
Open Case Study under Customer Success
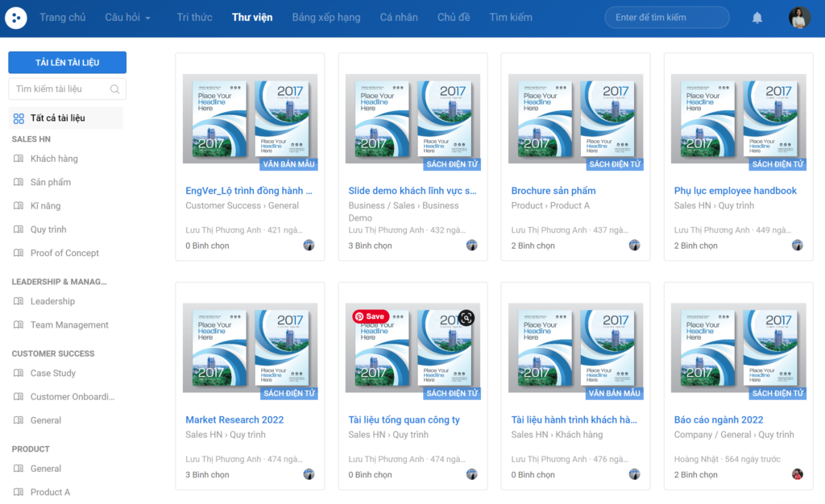[52, 373]
